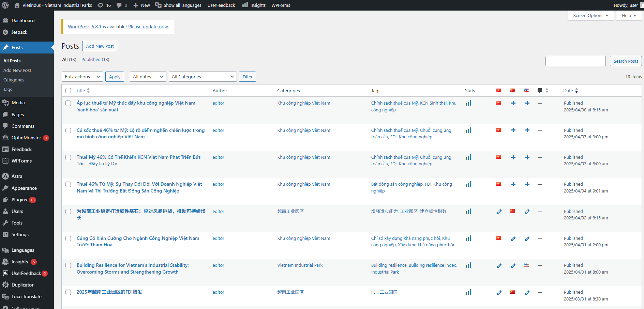The height and width of the screenshot is (309, 644).
Task: Edit Vietnamese translation of 'Building Resilience' post
Action: pyautogui.click(x=499, y=265)
